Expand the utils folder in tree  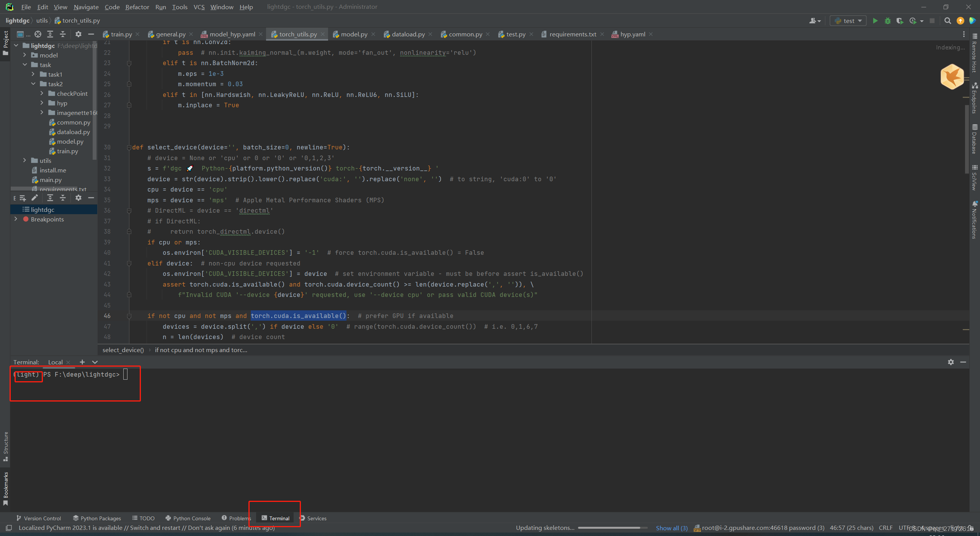point(24,161)
